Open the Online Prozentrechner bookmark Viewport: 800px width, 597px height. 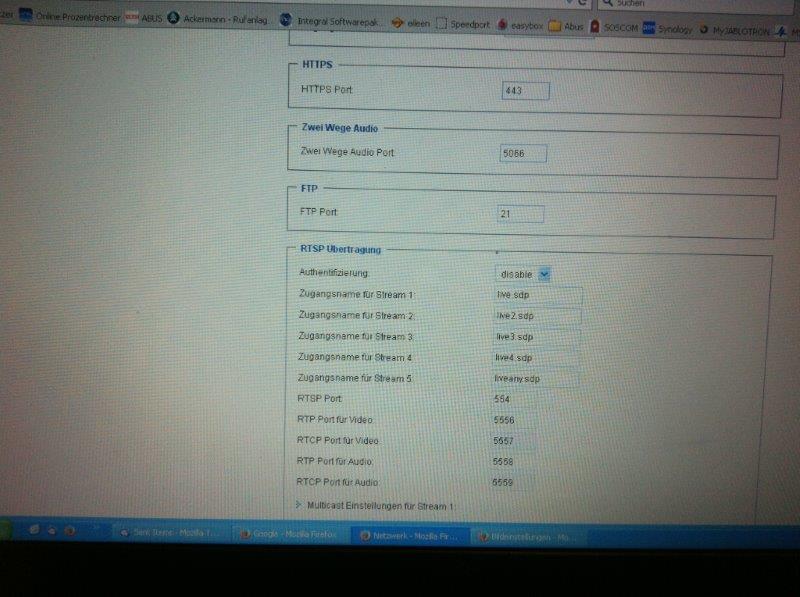pos(76,18)
